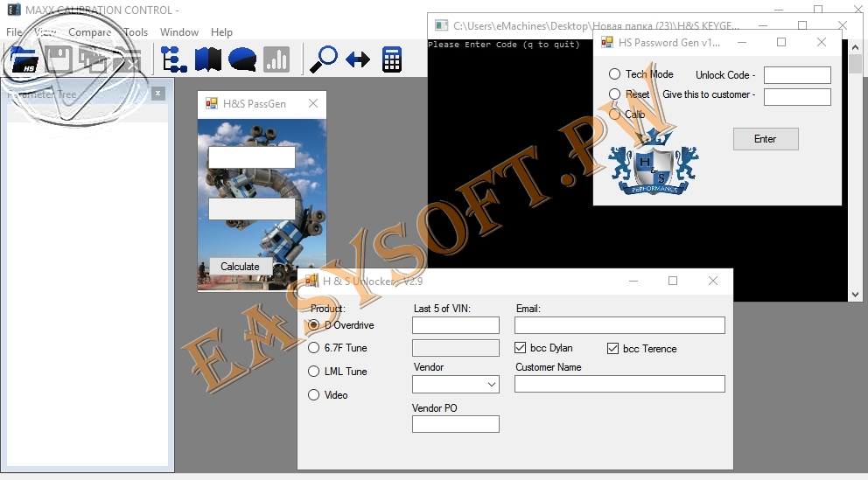The height and width of the screenshot is (480, 868).
Task: Uncheck the bcc Terence checkbox
Action: coord(612,348)
